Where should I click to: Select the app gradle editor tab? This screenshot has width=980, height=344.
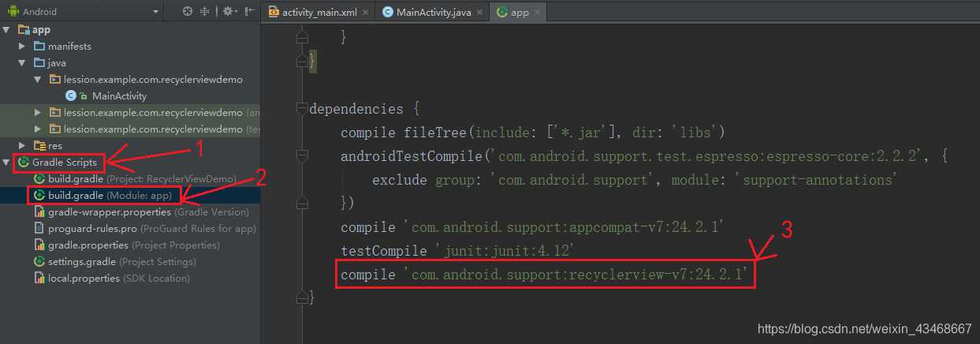[x=519, y=12]
